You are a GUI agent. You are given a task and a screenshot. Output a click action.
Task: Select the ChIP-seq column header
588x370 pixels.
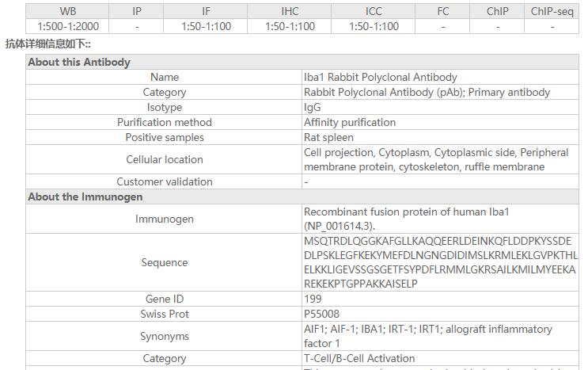[552, 12]
